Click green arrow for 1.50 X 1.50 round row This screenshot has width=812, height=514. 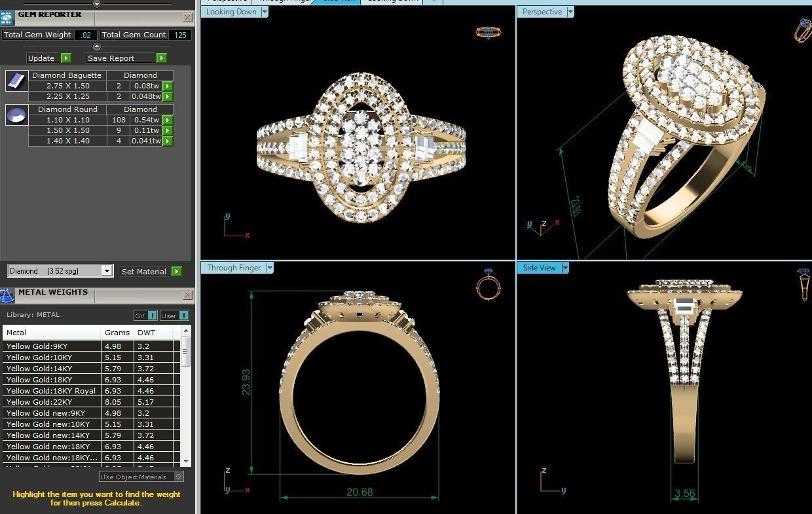pos(168,130)
